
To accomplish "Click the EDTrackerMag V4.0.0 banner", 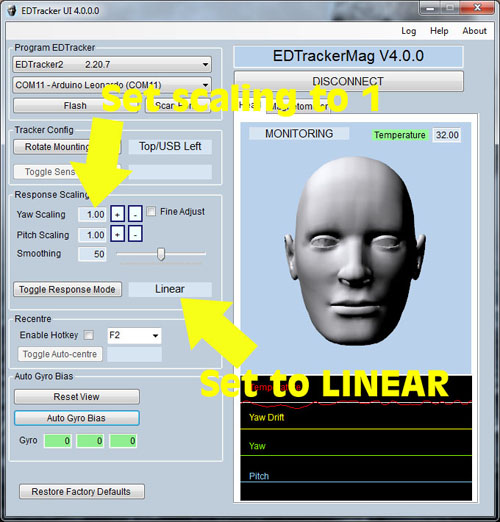I will click(x=348, y=56).
